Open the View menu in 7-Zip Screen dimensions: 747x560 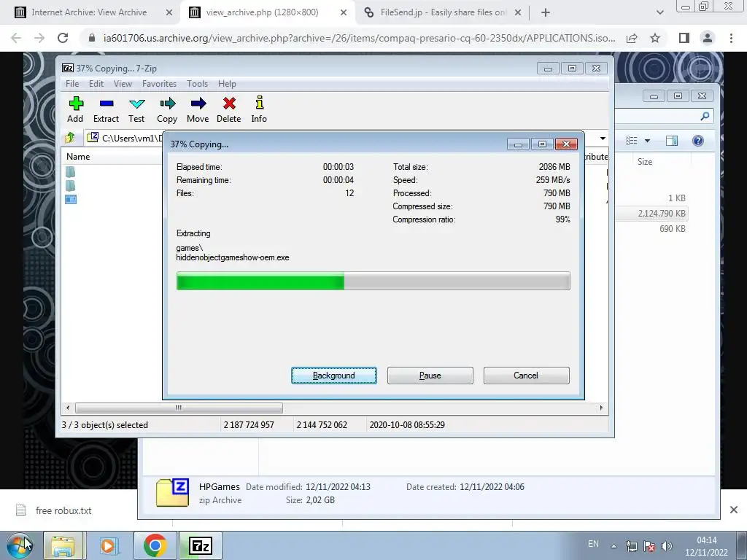click(x=123, y=84)
